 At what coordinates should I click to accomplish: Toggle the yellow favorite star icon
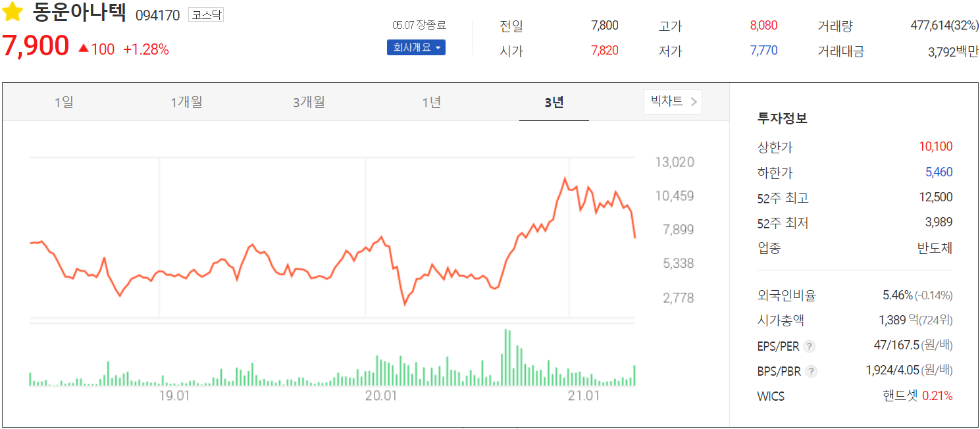13,13
